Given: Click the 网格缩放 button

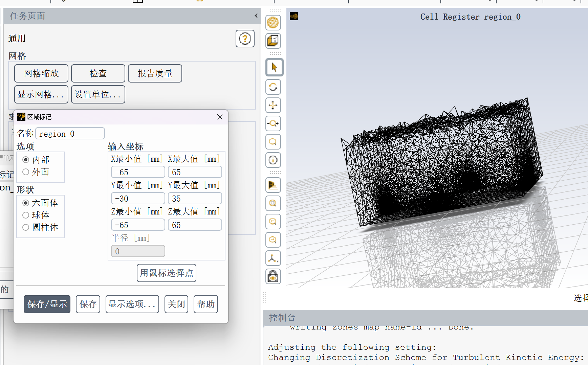Looking at the screenshot, I should coord(41,73).
